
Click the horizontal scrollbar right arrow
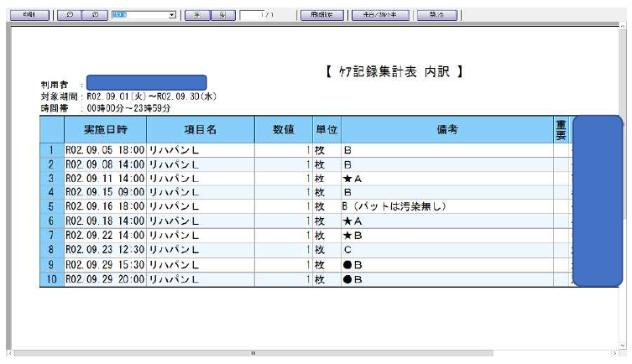coord(614,354)
